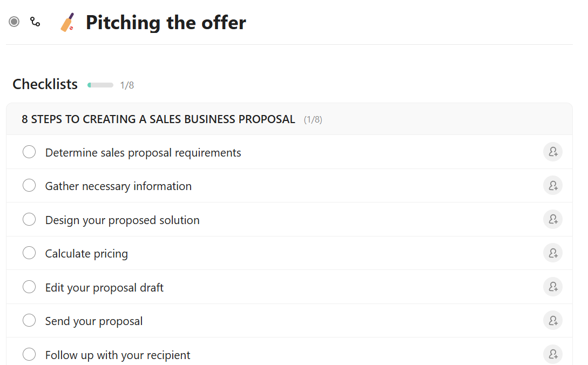
Task: Click the cricket bat emoji icon
Action: coord(67,23)
